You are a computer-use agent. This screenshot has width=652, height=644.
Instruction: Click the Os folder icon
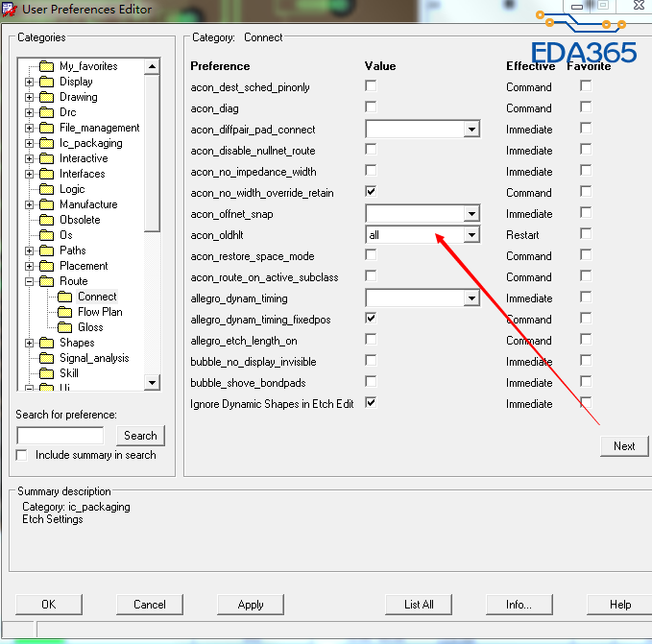pos(46,235)
